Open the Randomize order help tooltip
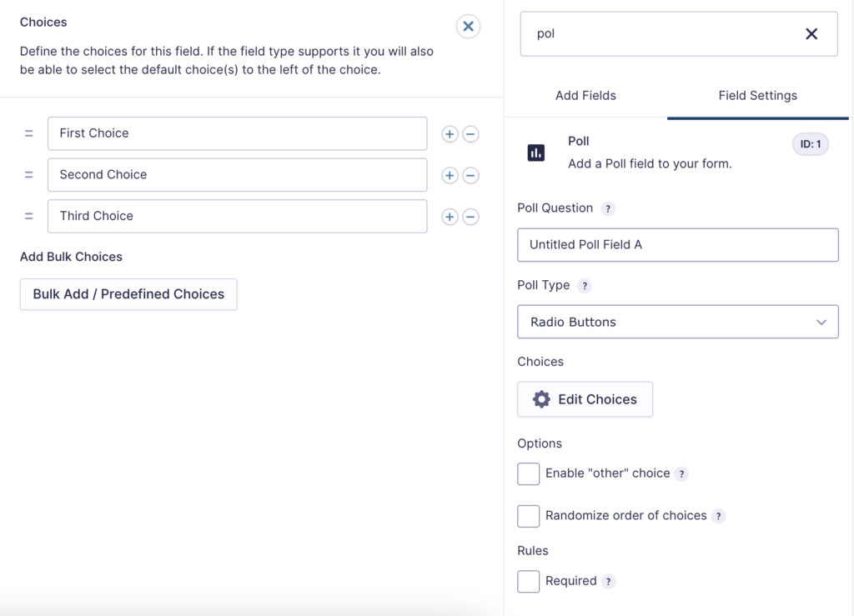The image size is (854, 616). (718, 516)
